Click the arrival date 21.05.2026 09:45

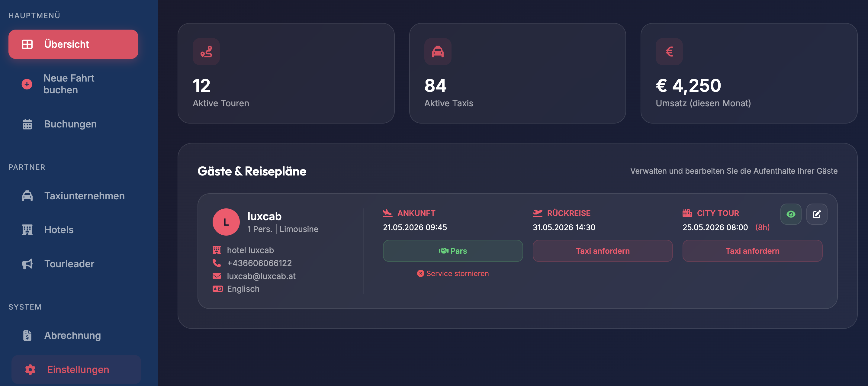(415, 227)
